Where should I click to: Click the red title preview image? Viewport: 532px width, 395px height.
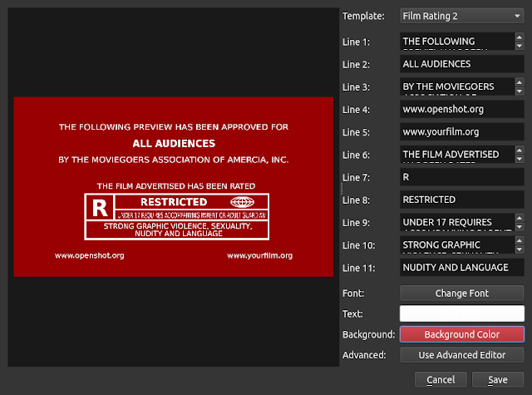pos(174,187)
